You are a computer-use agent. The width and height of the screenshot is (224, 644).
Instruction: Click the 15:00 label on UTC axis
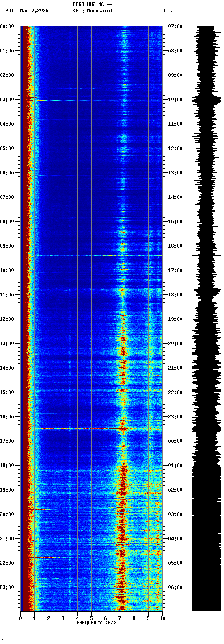[x=175, y=222]
